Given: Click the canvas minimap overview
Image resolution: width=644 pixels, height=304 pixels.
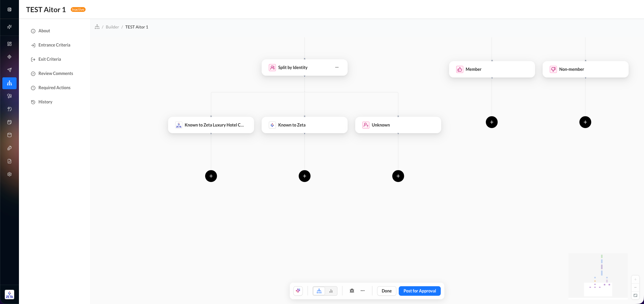Looking at the screenshot, I should [x=598, y=275].
